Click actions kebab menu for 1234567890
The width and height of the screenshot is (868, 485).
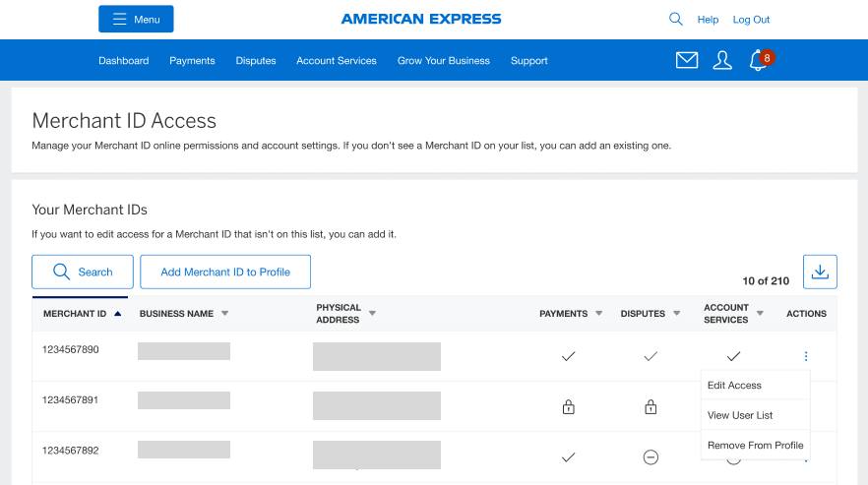806,356
